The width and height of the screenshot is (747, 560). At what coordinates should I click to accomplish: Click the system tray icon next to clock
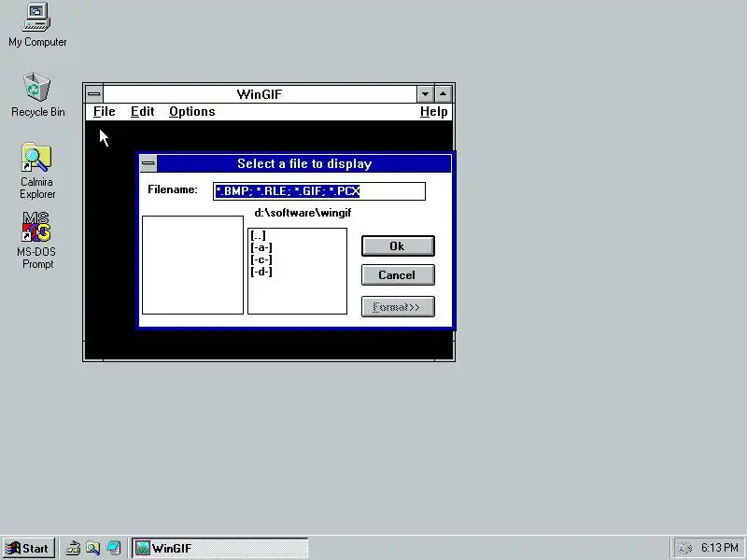point(684,548)
